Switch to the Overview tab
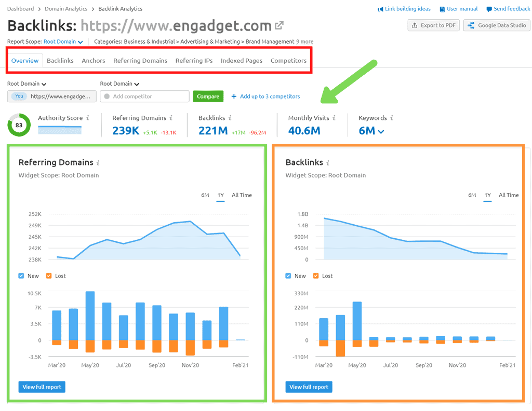532x411 pixels. tap(25, 61)
